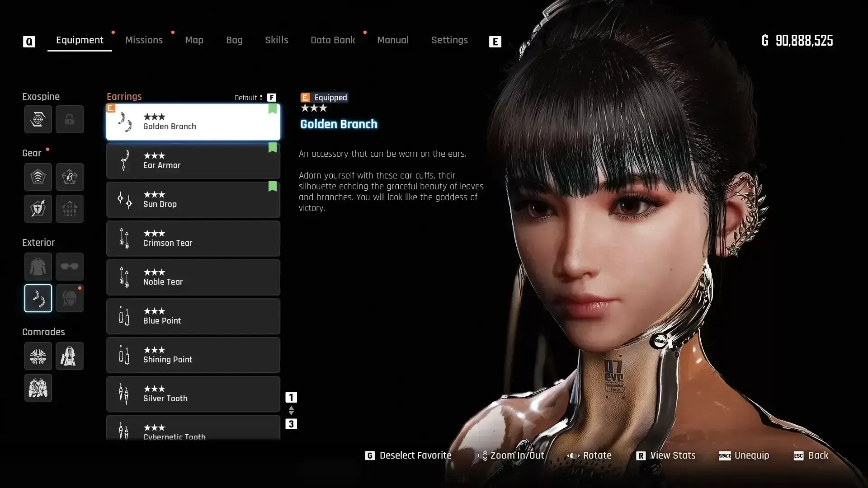868x488 pixels.
Task: Select the bottom Comrades outfit icon
Action: [38, 388]
